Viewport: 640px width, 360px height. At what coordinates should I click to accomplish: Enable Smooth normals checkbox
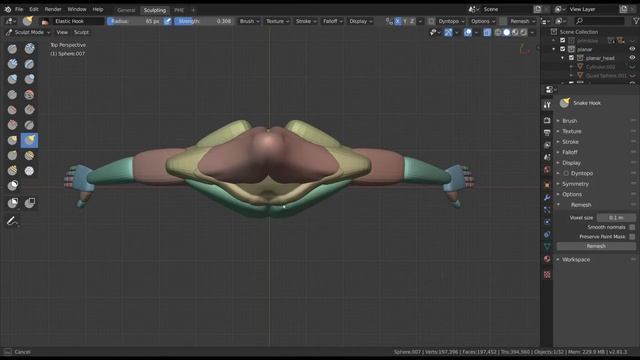(632, 227)
